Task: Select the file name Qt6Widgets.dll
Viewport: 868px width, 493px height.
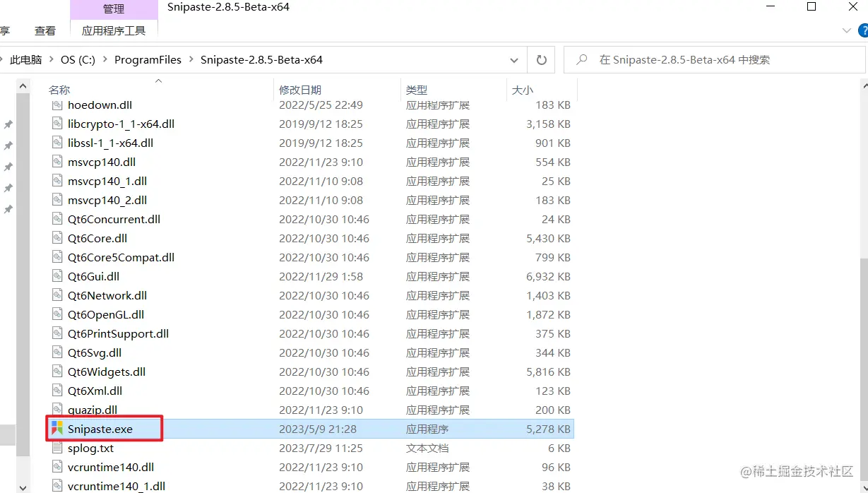Action: 107,372
